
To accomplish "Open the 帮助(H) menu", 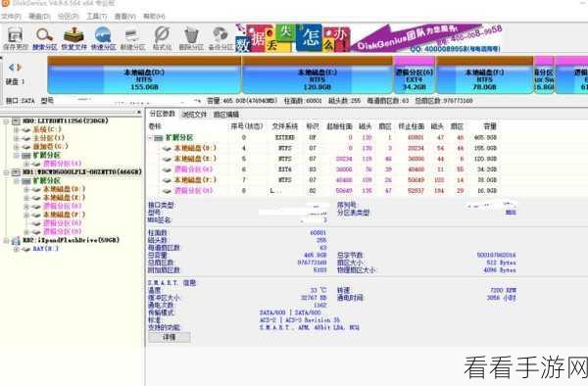I will [154, 16].
